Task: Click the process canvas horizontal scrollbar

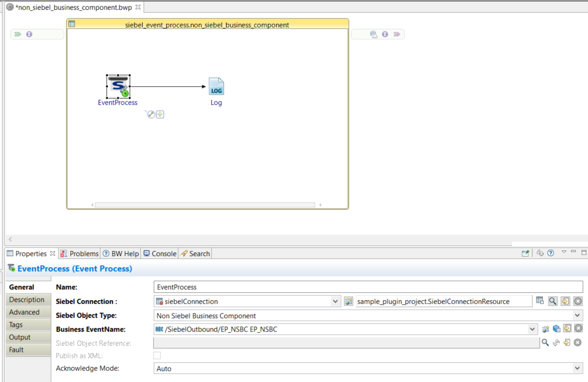Action: point(205,205)
